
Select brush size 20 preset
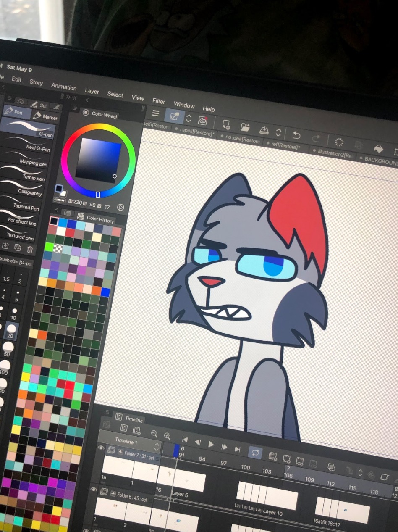tap(11, 332)
